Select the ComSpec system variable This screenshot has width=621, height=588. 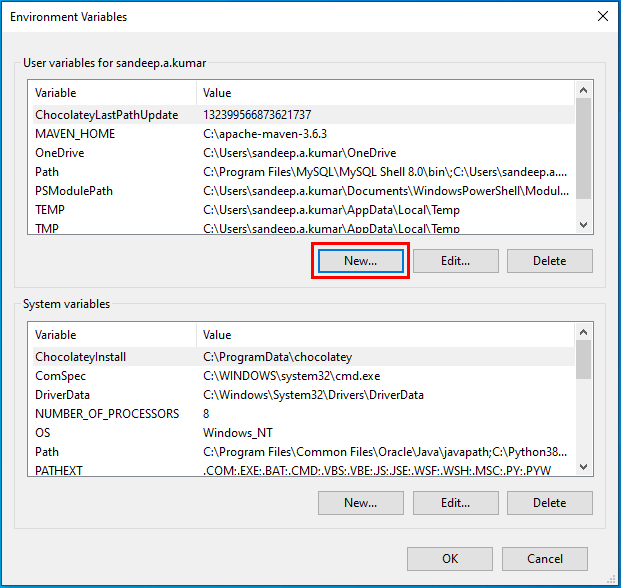click(x=303, y=376)
